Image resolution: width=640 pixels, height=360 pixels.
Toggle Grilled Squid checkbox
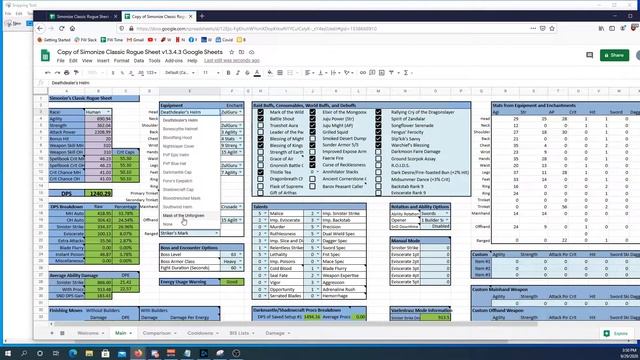312,132
